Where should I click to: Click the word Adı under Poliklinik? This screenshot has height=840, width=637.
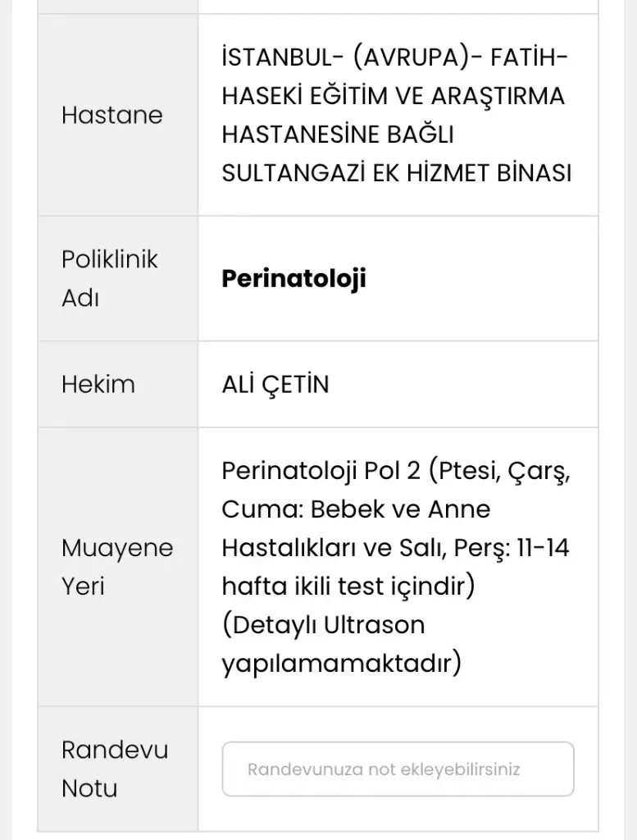(x=80, y=298)
